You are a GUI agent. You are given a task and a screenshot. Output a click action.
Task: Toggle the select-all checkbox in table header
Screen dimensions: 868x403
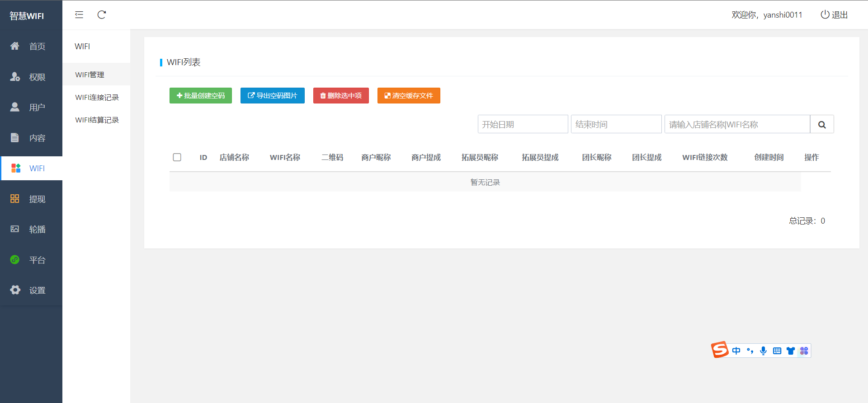coord(177,157)
